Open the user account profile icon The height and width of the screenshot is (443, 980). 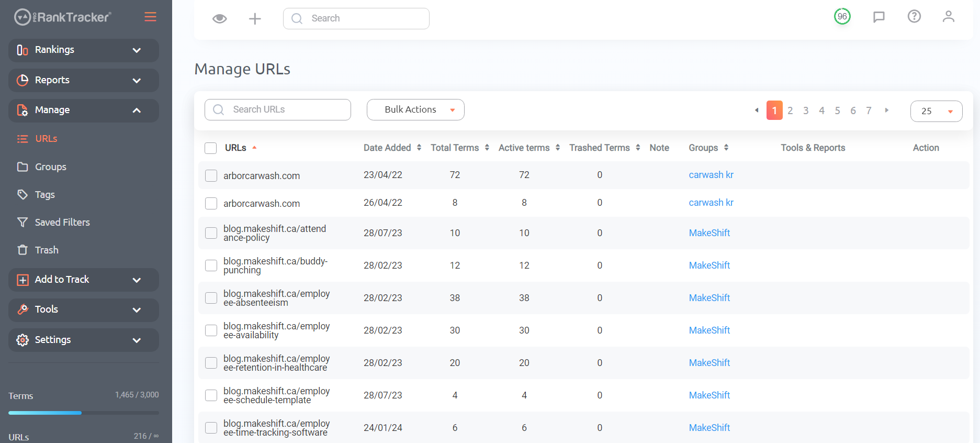click(x=949, y=16)
